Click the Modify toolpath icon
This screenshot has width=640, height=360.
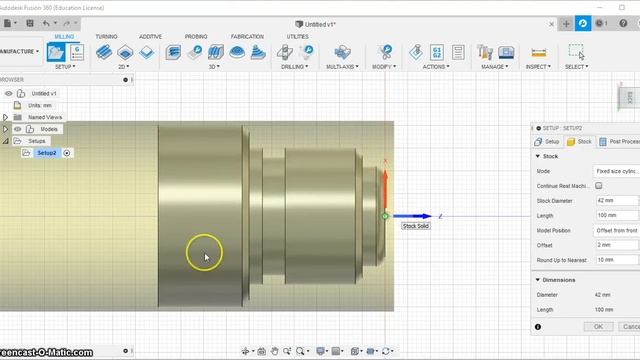click(x=384, y=52)
